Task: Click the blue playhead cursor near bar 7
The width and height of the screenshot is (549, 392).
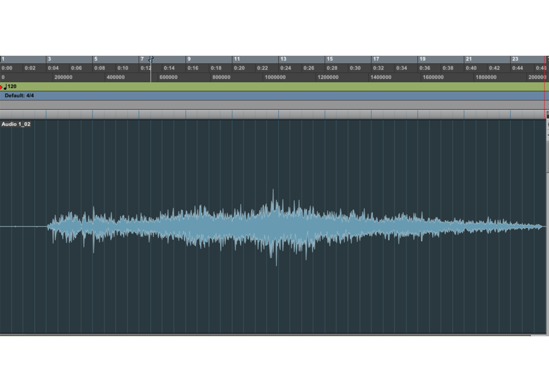Action: [x=151, y=59]
